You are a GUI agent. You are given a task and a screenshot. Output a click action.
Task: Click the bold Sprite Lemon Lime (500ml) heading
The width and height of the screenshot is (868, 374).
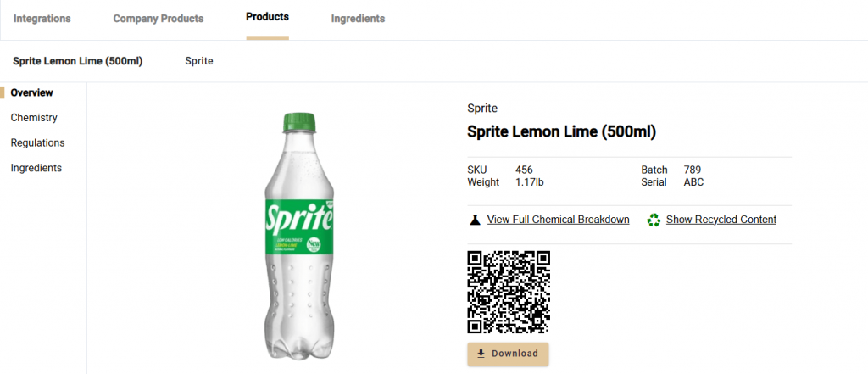pos(562,132)
